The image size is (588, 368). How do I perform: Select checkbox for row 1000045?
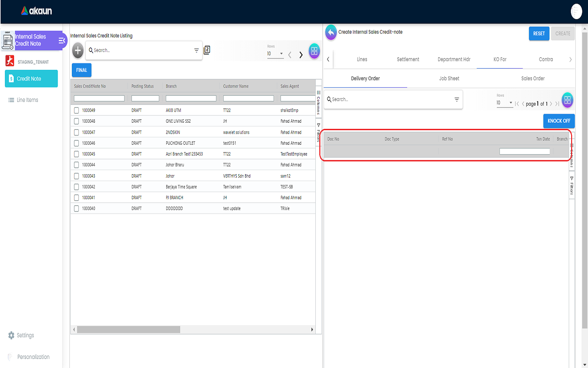pos(76,154)
